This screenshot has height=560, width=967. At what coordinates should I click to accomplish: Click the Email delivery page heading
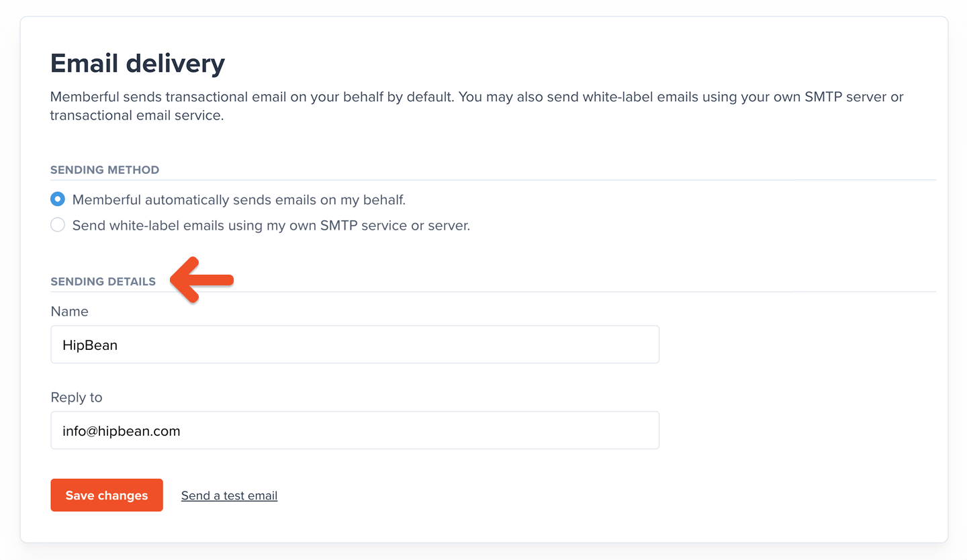click(138, 64)
